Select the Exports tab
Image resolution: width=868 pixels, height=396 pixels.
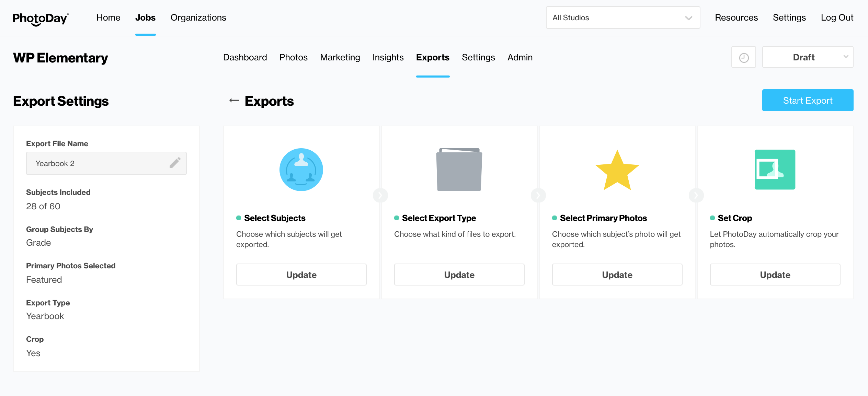pyautogui.click(x=433, y=57)
